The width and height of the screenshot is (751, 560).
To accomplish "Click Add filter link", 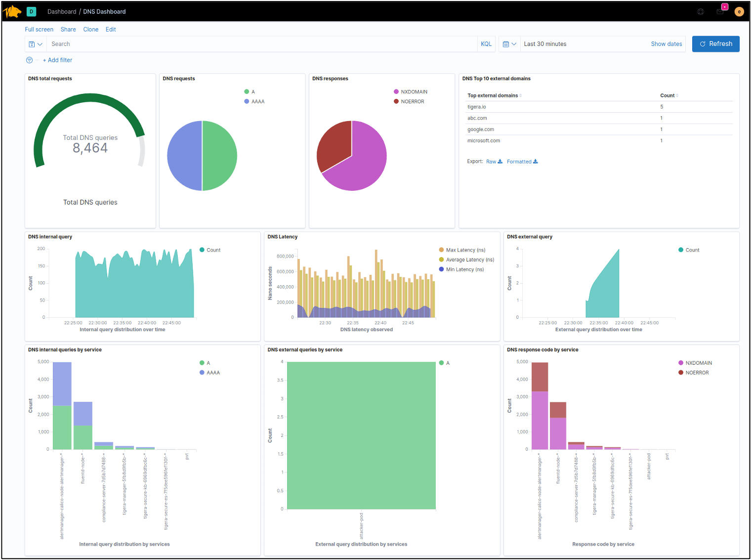I will point(57,60).
